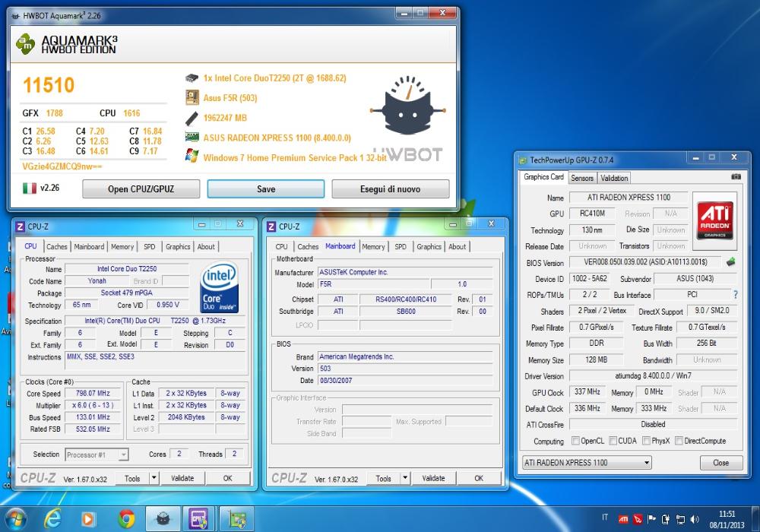760x532 pixels.
Task: Click the Intel Core Duo inside logo
Action: tap(219, 287)
